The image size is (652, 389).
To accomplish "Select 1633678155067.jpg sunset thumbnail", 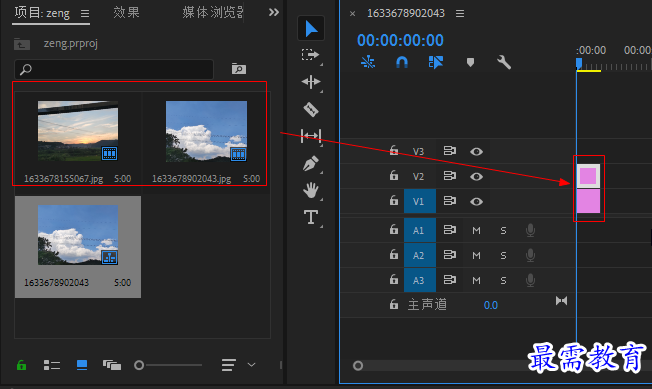I will [78, 131].
